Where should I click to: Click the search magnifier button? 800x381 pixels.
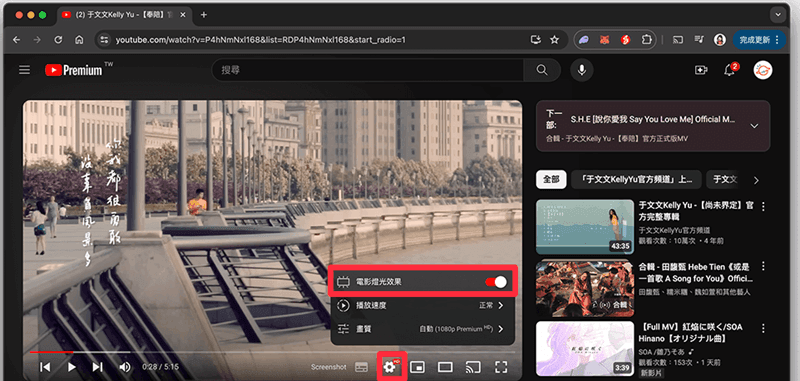click(542, 70)
